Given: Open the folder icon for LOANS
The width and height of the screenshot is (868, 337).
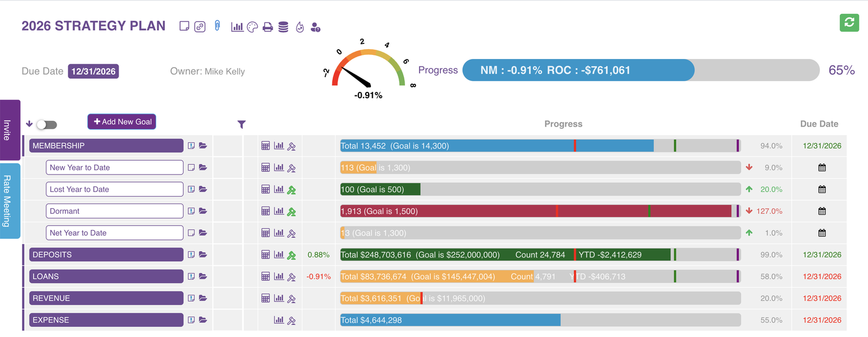Looking at the screenshot, I should pos(203,276).
